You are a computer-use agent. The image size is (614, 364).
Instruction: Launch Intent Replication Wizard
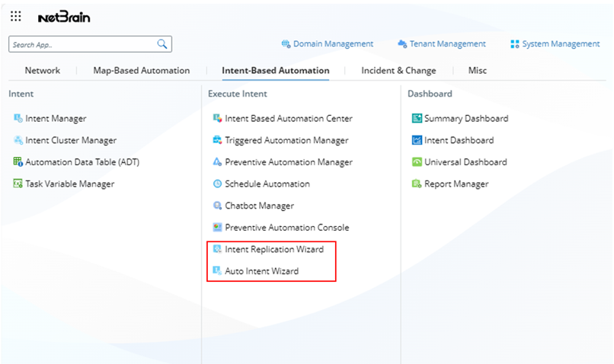tap(273, 249)
